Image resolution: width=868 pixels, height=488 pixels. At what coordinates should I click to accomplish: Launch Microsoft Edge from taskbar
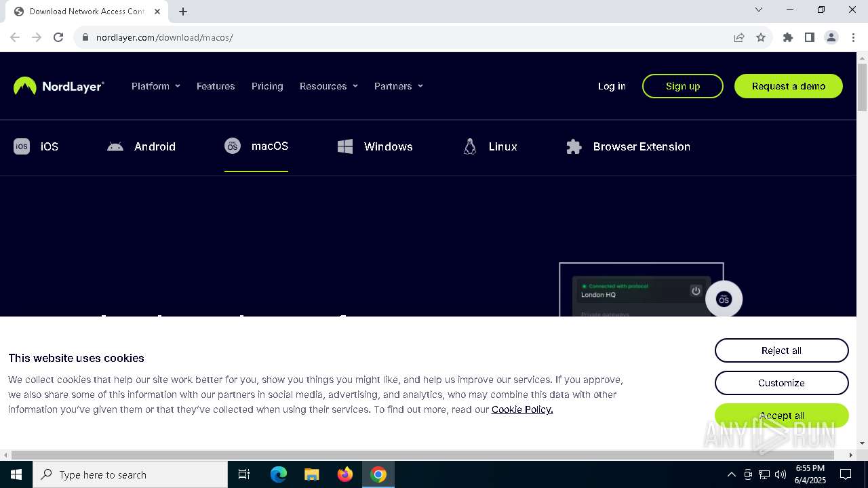tap(279, 474)
